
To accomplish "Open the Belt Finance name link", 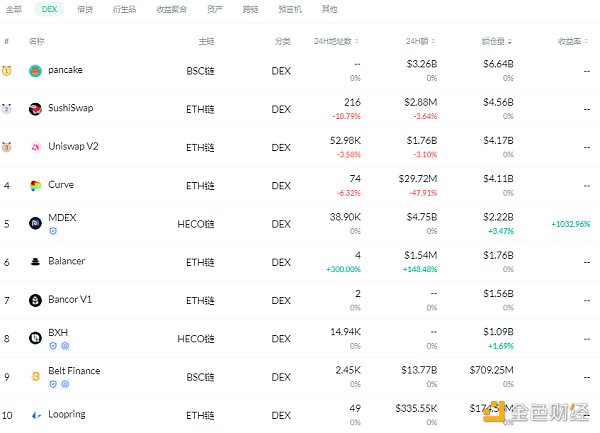I will pos(74,371).
